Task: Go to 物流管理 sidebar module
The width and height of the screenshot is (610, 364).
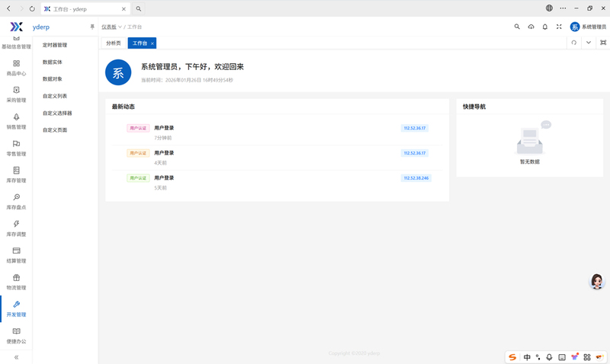Action: (16, 283)
